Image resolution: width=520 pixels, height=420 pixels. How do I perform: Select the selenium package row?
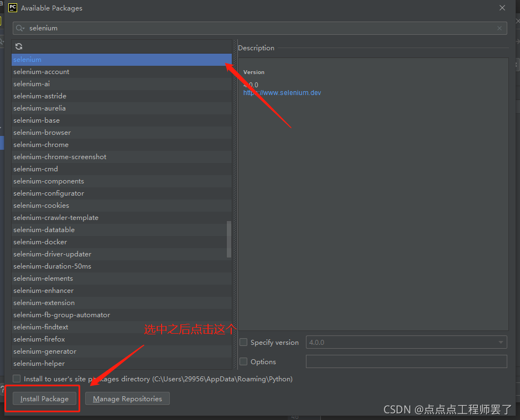pos(121,60)
